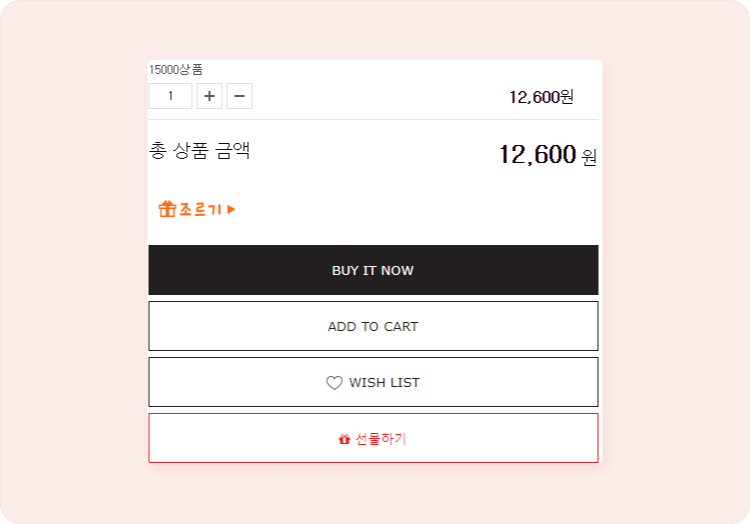
Task: Click the red gift icon in 선물하기
Action: (x=344, y=439)
